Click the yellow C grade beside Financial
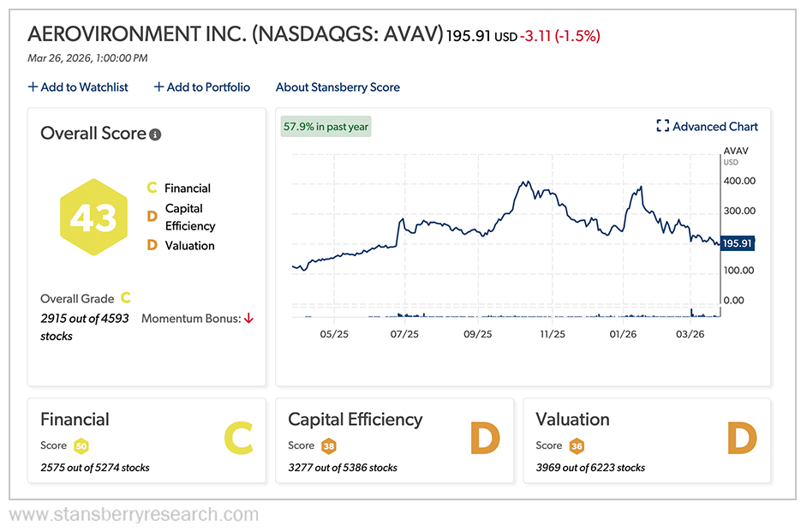 pos(153,188)
